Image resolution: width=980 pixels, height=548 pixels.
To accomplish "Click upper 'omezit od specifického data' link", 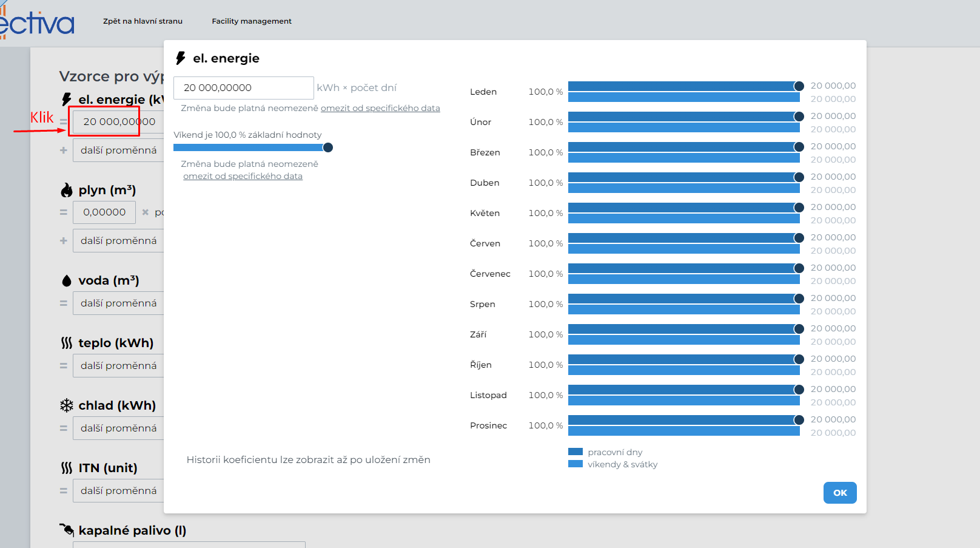I will click(x=380, y=109).
